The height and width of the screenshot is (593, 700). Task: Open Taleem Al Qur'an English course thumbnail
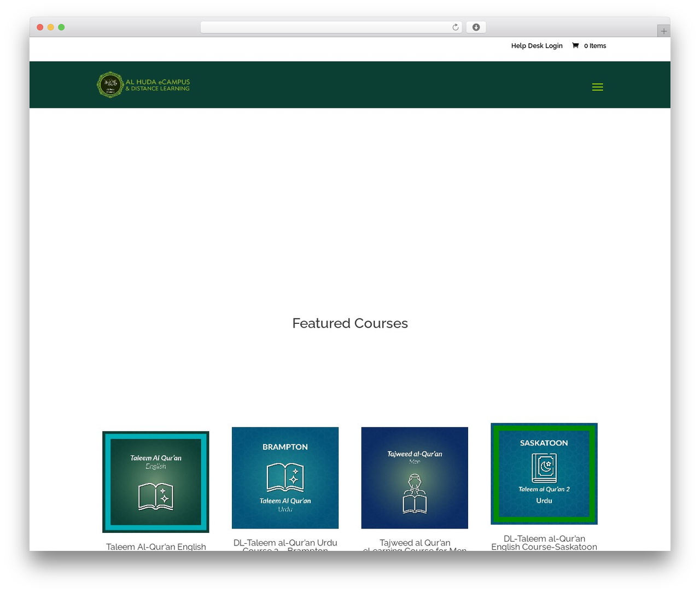click(156, 482)
